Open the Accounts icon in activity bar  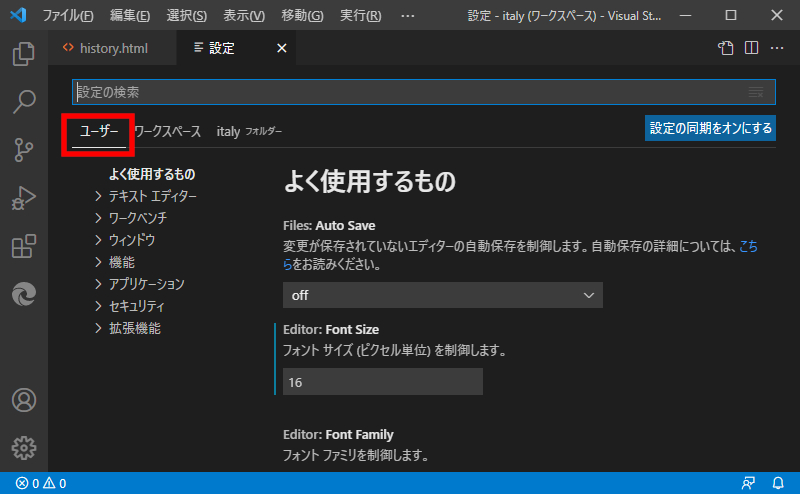[x=24, y=400]
